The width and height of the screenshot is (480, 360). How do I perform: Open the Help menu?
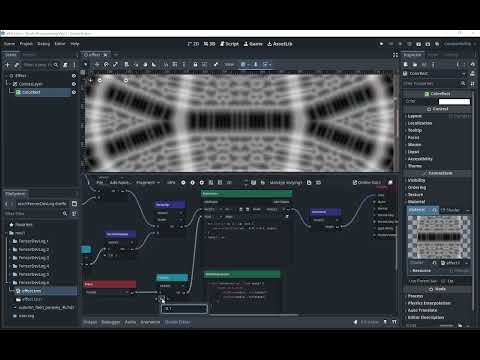[75, 44]
